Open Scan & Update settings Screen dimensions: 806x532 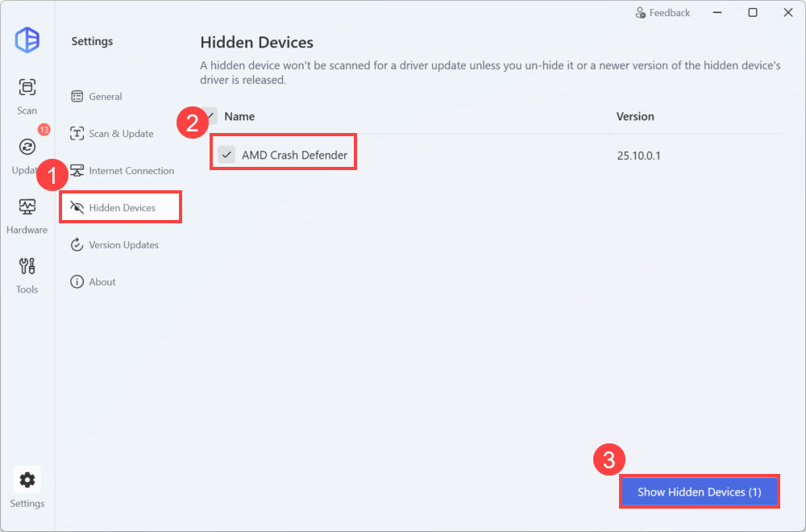[121, 134]
